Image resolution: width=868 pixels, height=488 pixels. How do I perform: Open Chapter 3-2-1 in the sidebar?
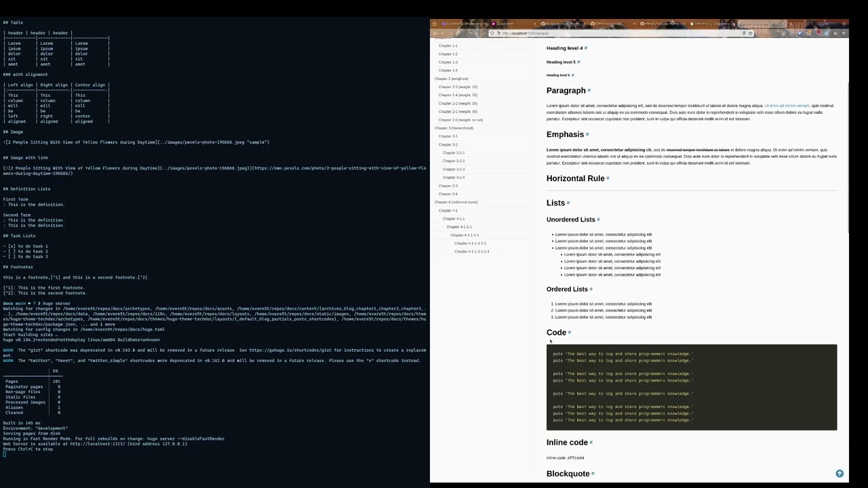(454, 153)
